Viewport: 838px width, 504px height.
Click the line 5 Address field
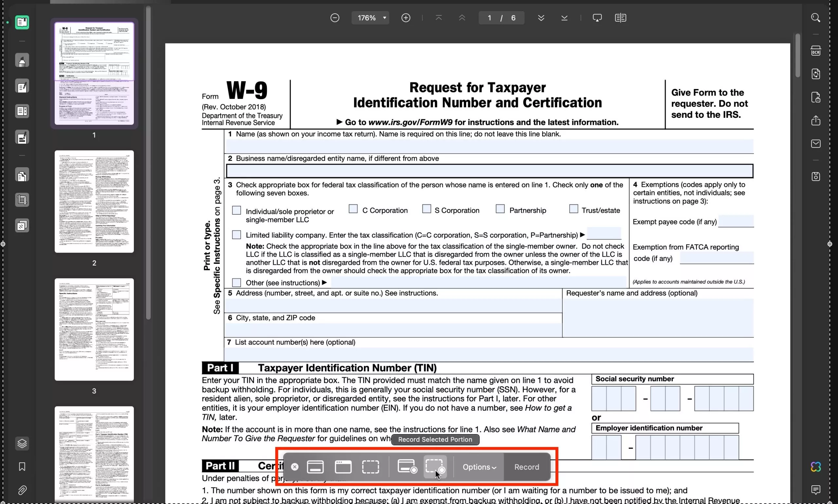click(x=394, y=305)
